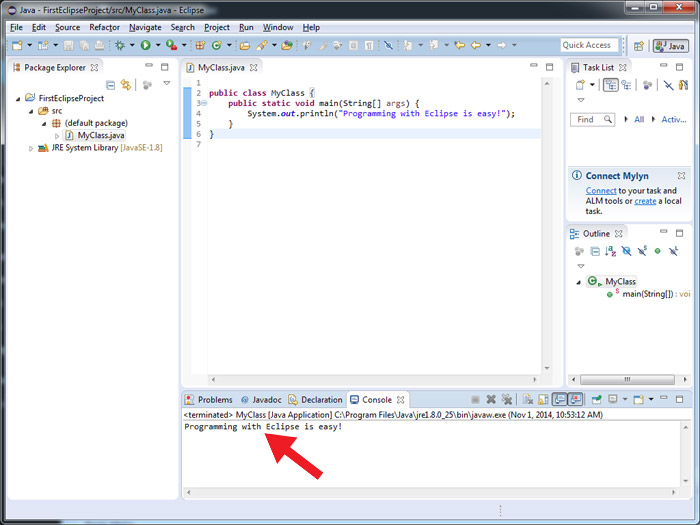
Task: Toggle Scroll Lock in the Console toolbar
Action: tap(543, 399)
